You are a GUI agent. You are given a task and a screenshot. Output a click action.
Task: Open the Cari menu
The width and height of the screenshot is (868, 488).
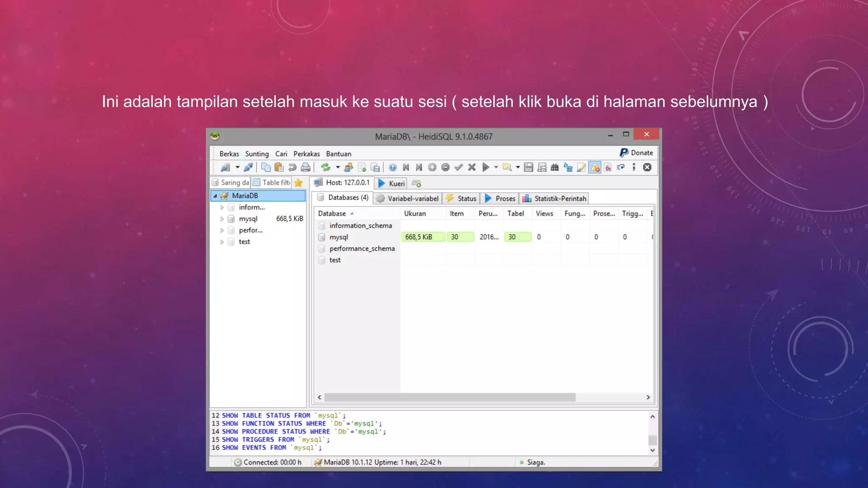281,154
